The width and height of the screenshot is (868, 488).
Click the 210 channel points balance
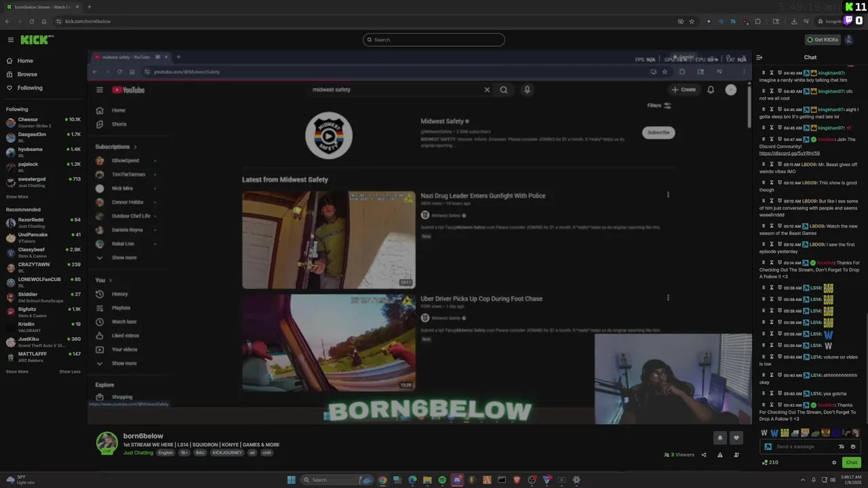pyautogui.click(x=770, y=463)
